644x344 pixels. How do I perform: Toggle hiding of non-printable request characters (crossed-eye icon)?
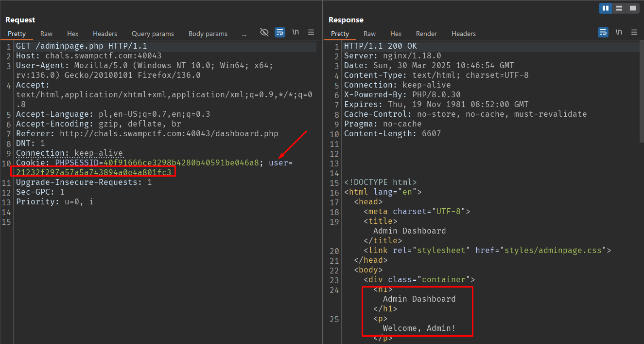pyautogui.click(x=264, y=32)
